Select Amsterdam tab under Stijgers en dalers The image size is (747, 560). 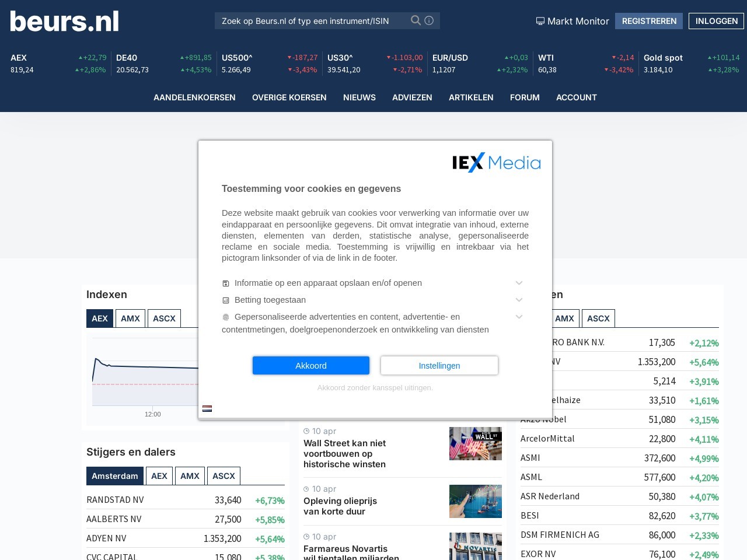(x=115, y=476)
